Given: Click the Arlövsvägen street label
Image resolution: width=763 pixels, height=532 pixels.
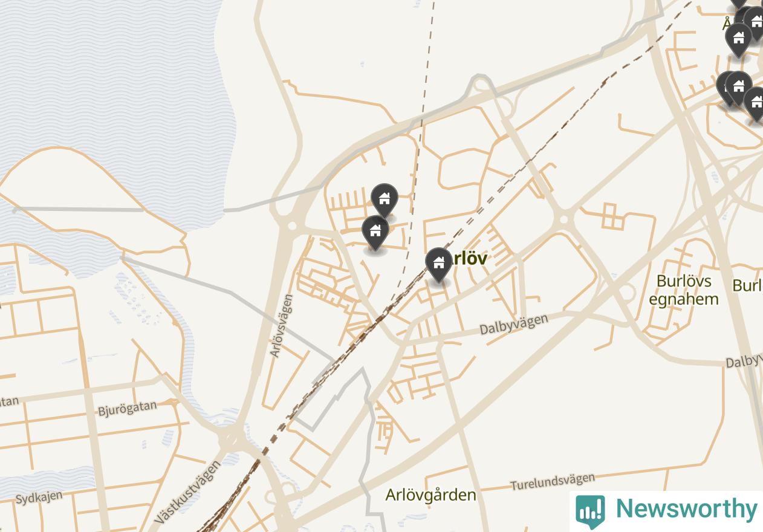Looking at the screenshot, I should click(x=281, y=326).
